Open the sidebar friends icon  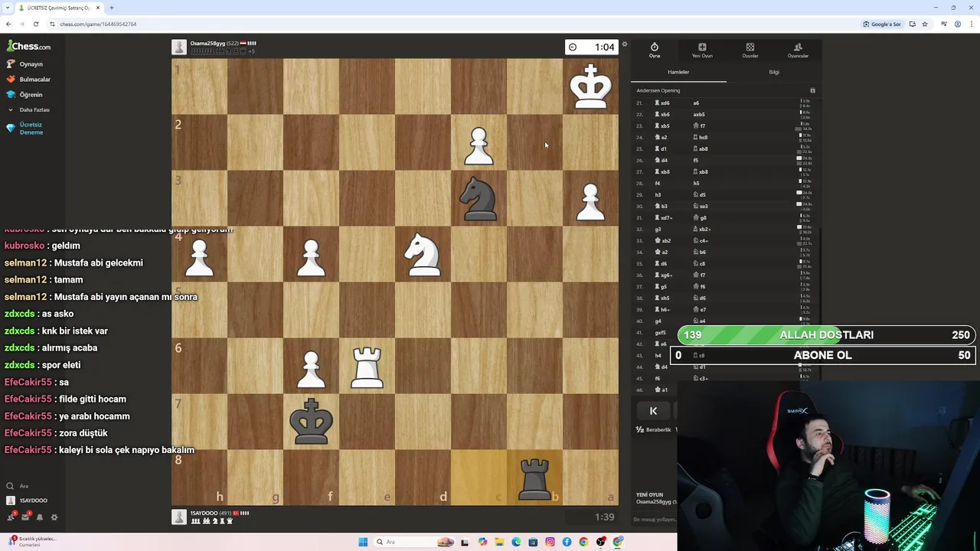[11, 517]
